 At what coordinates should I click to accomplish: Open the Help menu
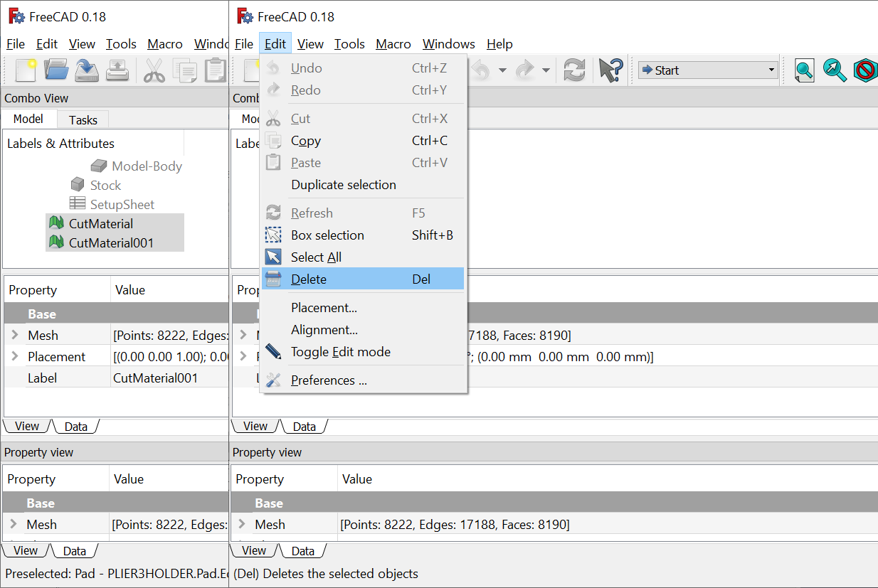[x=499, y=43]
